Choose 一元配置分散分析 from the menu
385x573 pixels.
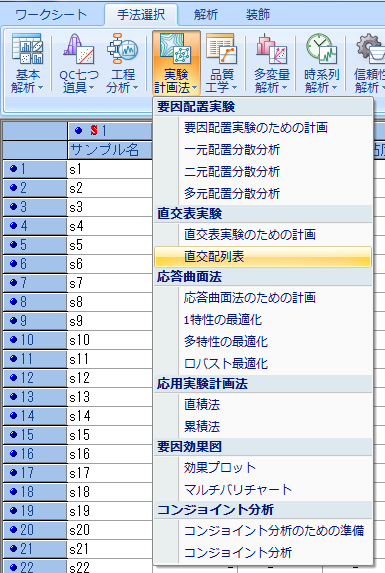tap(263, 149)
